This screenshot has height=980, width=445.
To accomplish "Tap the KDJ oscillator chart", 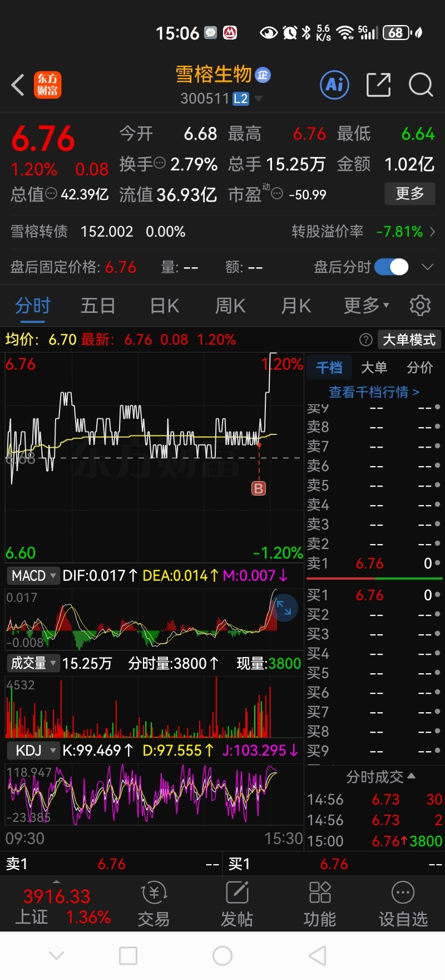I will pos(154,795).
